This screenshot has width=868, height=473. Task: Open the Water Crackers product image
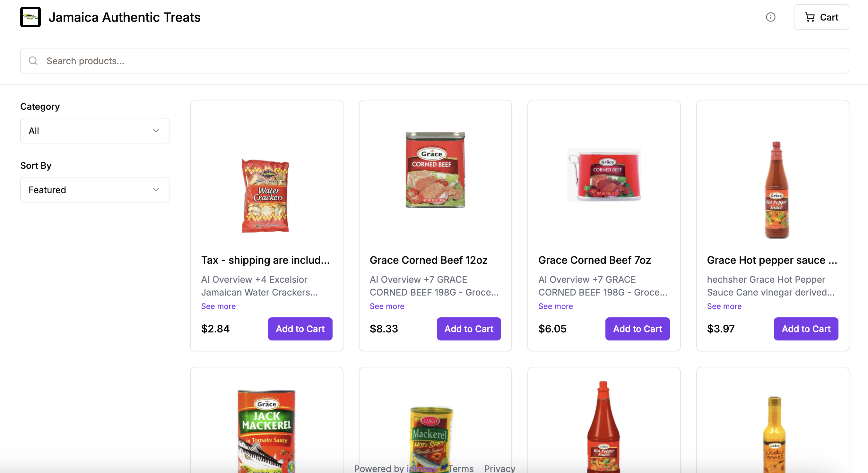[266, 195]
